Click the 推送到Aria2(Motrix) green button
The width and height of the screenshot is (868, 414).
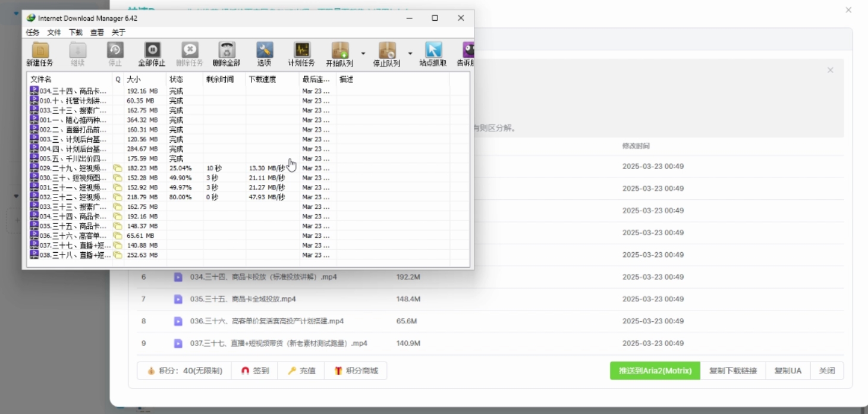(x=655, y=371)
